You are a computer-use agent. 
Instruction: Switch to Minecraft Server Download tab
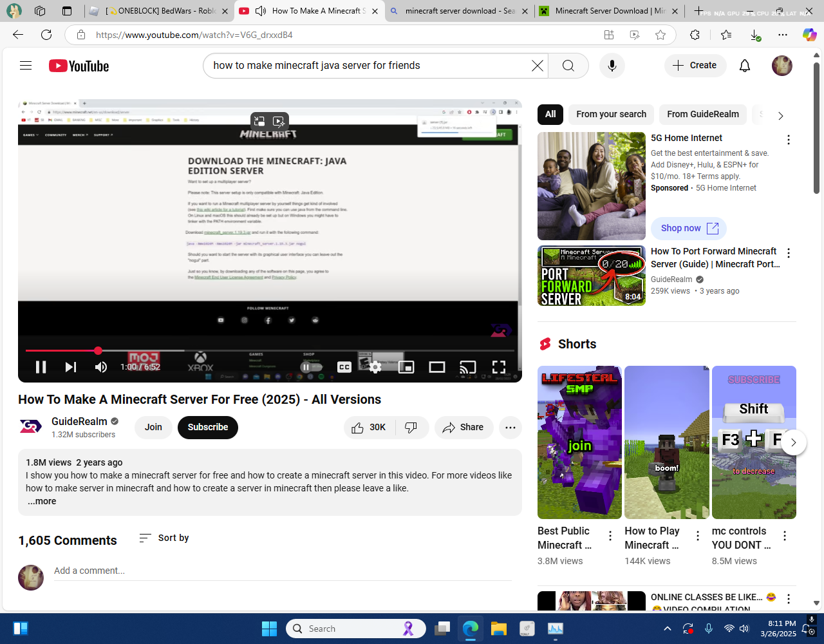609,11
